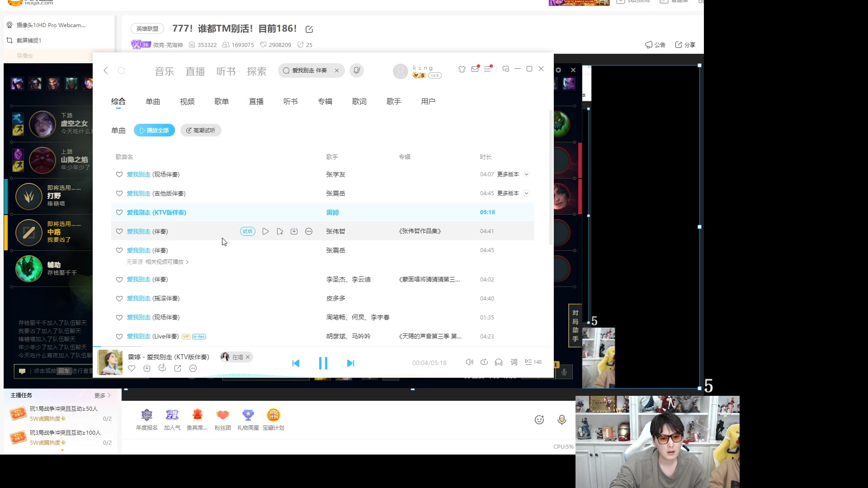
Task: Pause the current song
Action: coord(323,363)
